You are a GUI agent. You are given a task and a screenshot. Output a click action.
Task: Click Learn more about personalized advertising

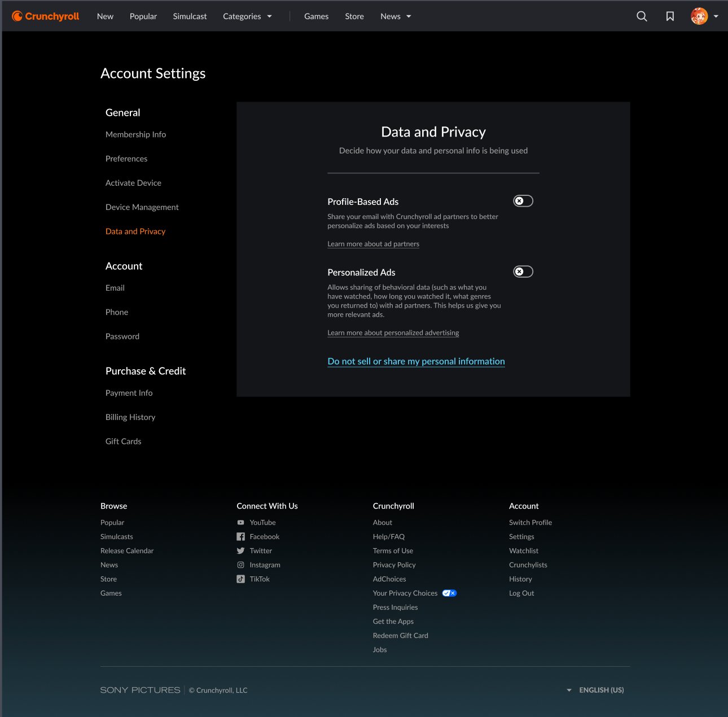[393, 333]
